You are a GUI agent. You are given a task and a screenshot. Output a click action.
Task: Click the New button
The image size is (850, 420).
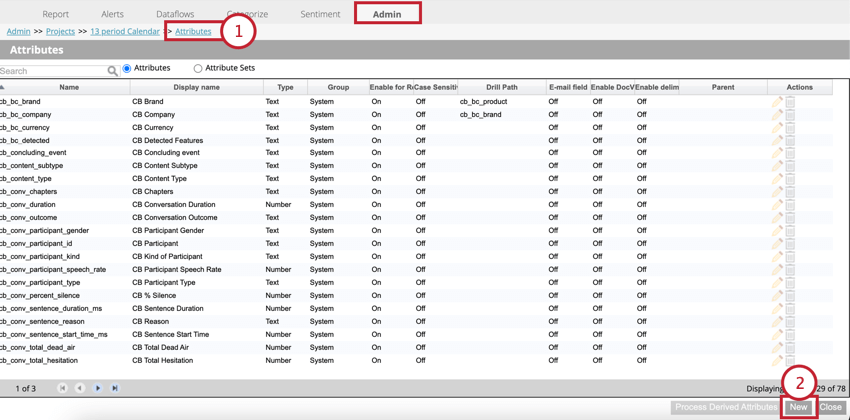pyautogui.click(x=798, y=407)
